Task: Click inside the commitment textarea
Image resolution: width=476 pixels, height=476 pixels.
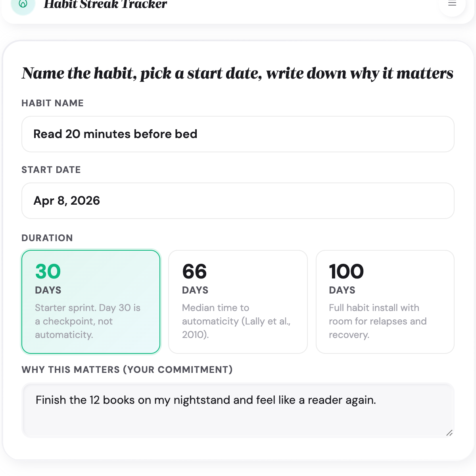Action: click(x=238, y=409)
